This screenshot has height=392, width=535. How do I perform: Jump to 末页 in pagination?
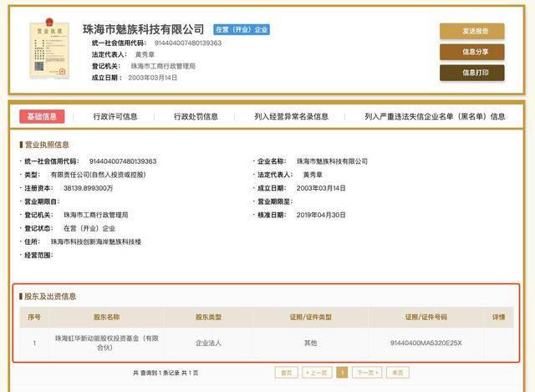coord(398,373)
